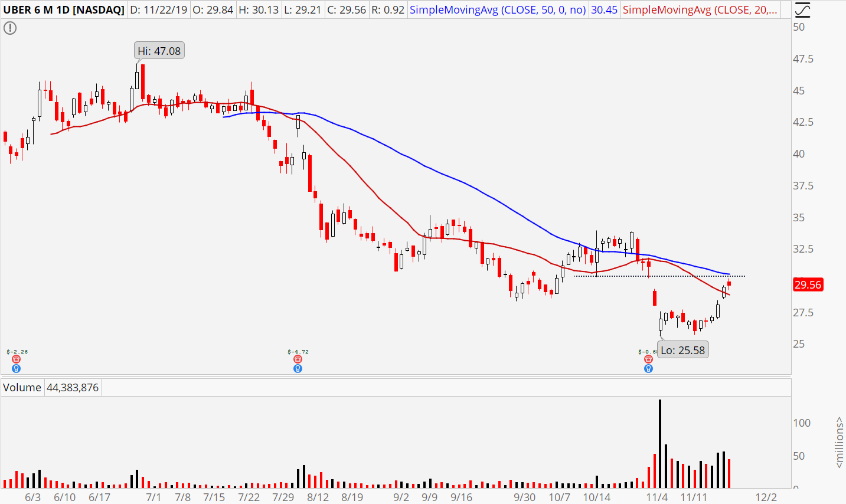Click the 6/3 date on time axis
Viewport: 846px width, 504px height.
coord(33,497)
